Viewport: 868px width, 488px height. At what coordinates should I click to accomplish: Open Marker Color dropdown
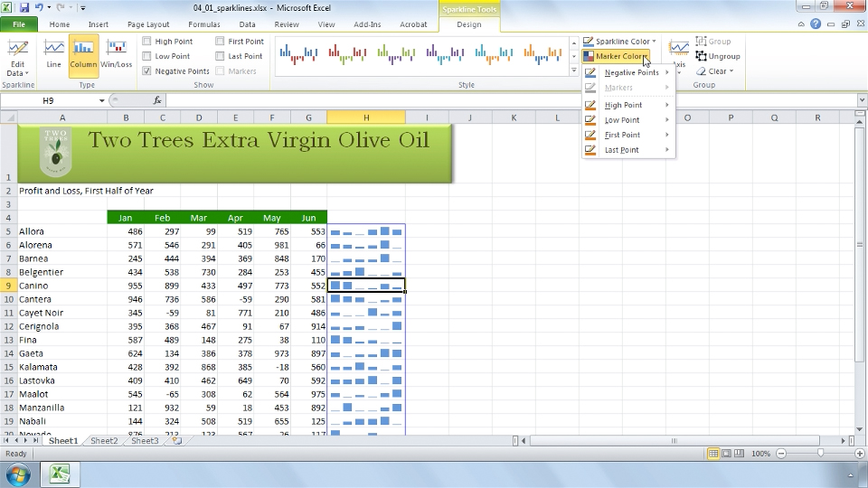click(x=616, y=56)
